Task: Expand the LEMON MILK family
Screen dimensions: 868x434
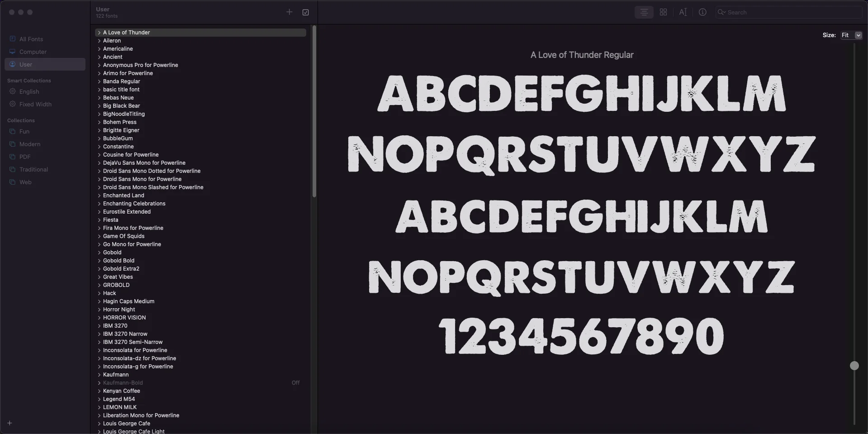Action: click(99, 407)
